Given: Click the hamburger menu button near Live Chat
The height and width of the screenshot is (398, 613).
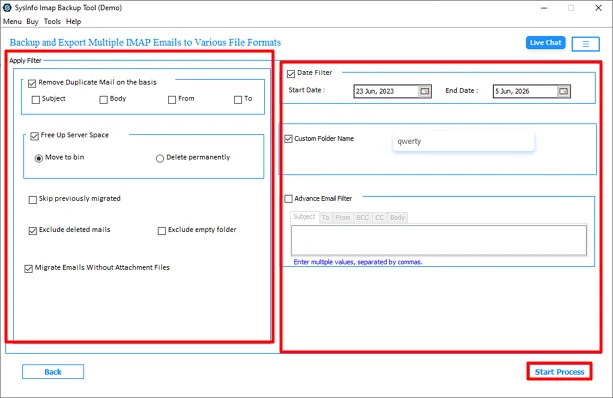Looking at the screenshot, I should (x=585, y=44).
